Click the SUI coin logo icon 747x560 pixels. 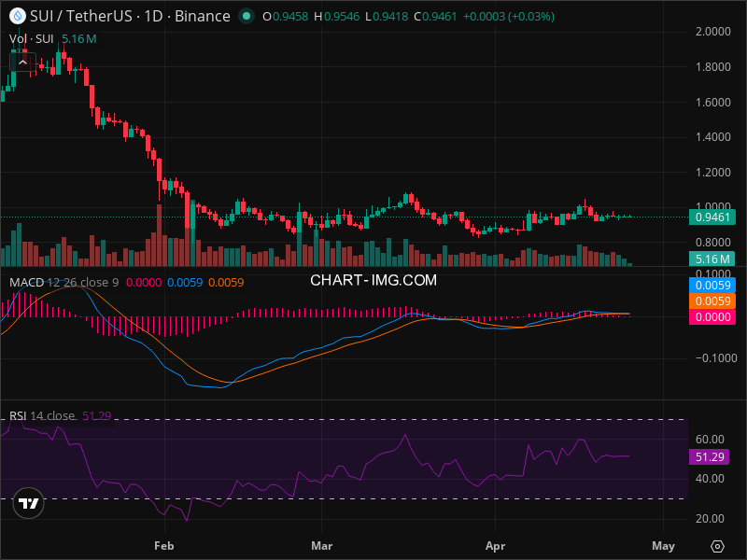point(18,16)
